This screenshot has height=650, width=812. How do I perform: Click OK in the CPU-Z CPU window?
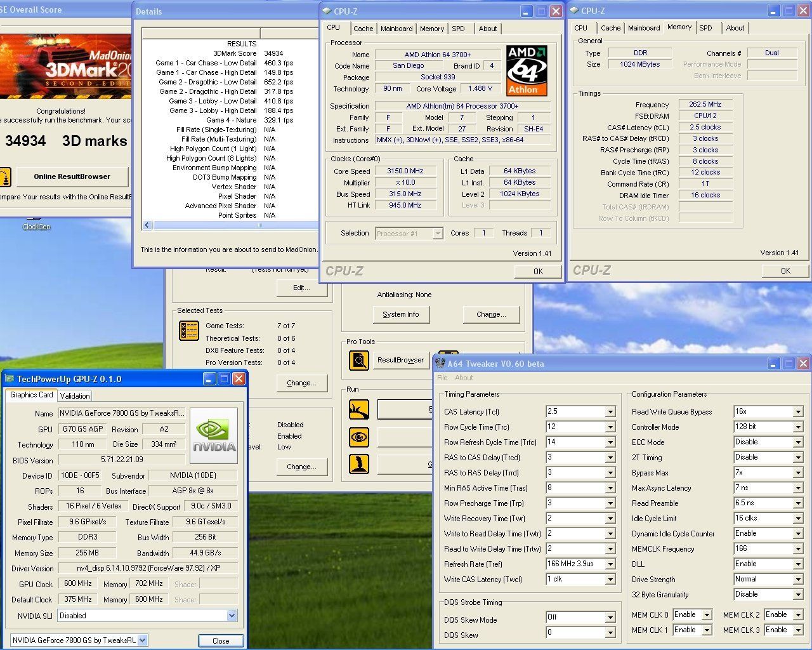[x=538, y=271]
